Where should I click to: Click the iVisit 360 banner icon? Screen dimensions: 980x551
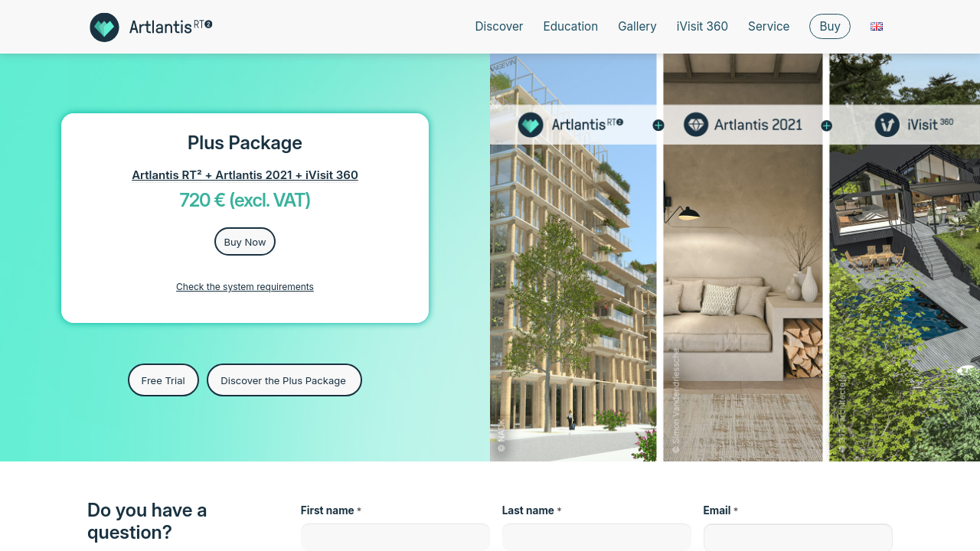(x=887, y=125)
